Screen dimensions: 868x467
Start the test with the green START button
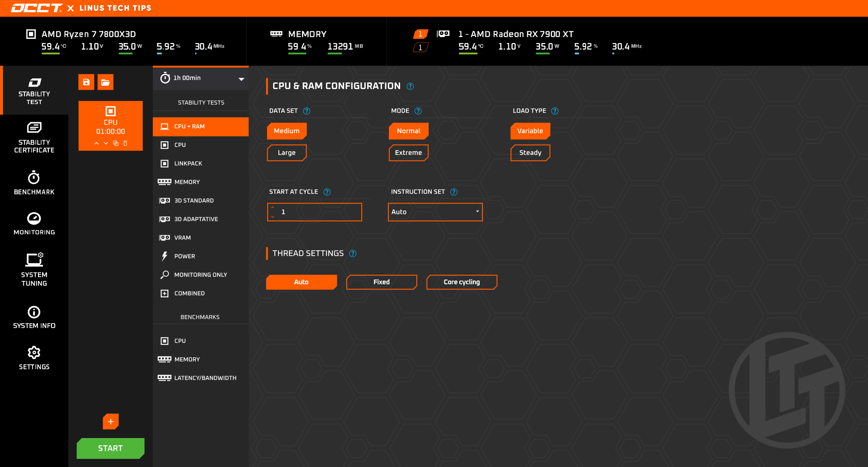(x=111, y=448)
